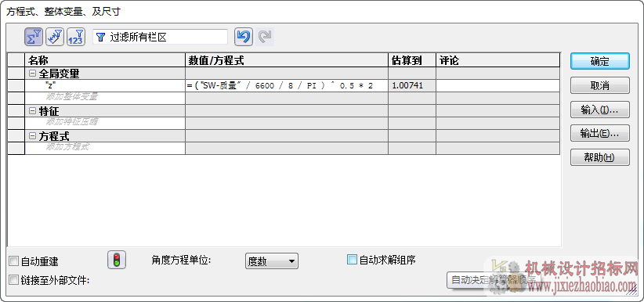Click the 取消 button
The image size is (644, 302).
pos(599,85)
